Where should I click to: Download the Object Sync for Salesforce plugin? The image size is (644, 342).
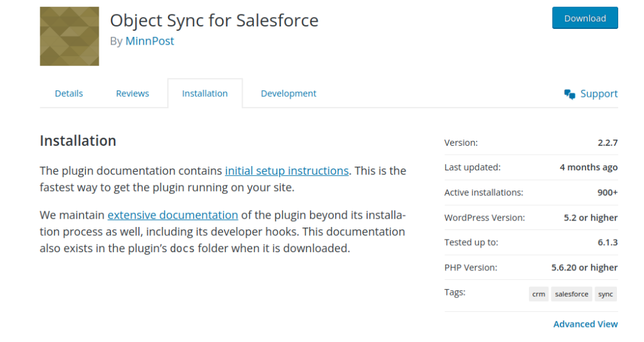(585, 18)
